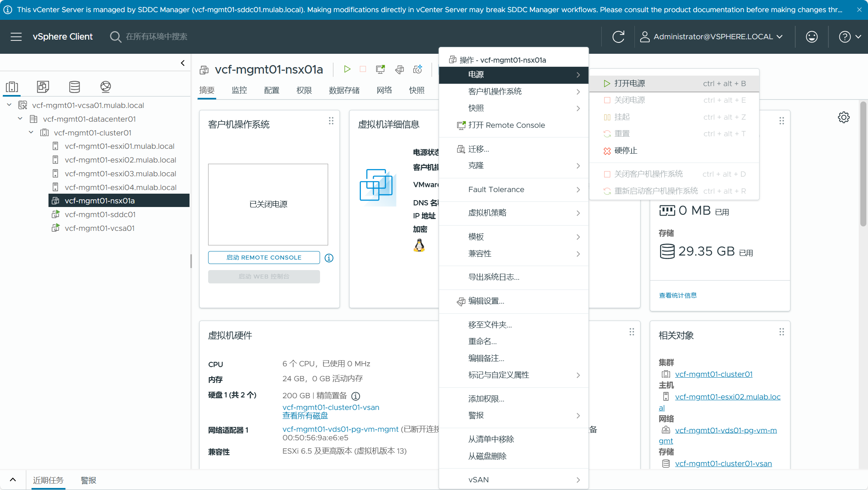Switch to VMs and Templates inventory icon
The height and width of the screenshot is (490, 868).
[x=43, y=87]
